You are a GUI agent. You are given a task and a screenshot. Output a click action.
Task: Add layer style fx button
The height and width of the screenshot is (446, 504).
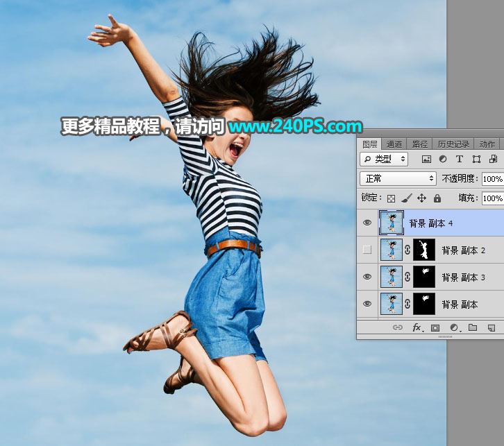coord(417,327)
